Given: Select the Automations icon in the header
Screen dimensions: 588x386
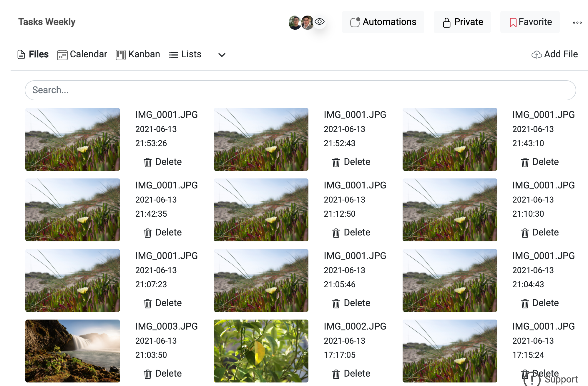Looking at the screenshot, I should 355,22.
